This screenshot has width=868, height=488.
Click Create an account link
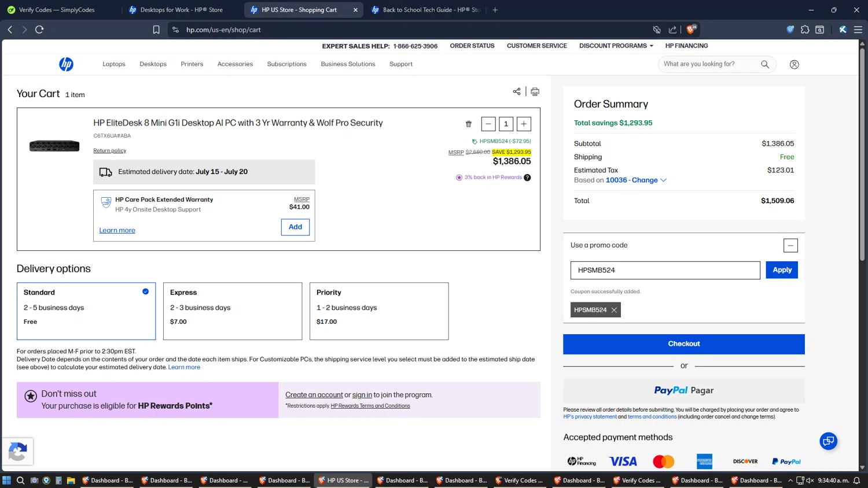tap(314, 395)
